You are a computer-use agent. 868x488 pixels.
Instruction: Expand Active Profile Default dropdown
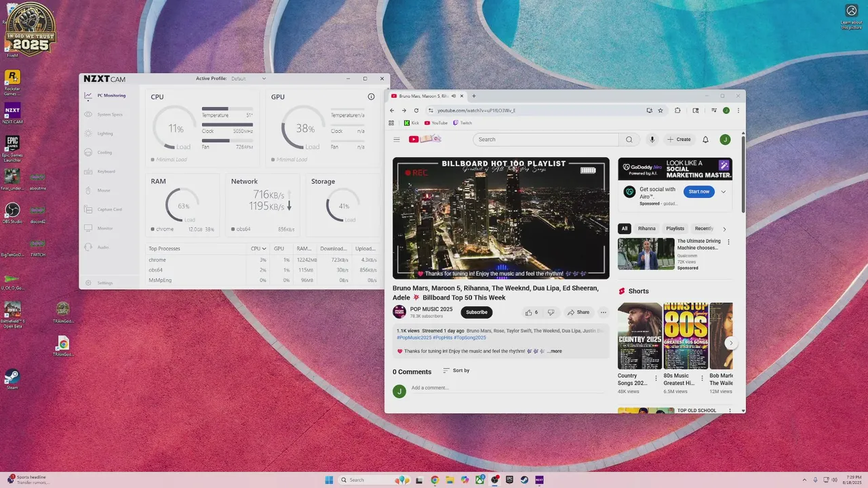click(248, 79)
